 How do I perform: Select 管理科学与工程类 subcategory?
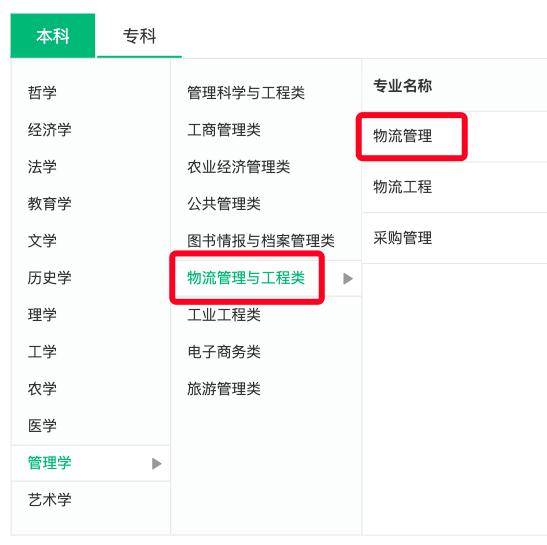pyautogui.click(x=246, y=93)
